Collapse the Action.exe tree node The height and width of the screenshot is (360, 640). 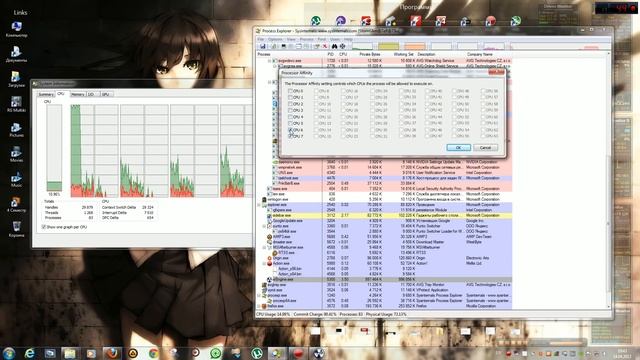click(x=264, y=264)
